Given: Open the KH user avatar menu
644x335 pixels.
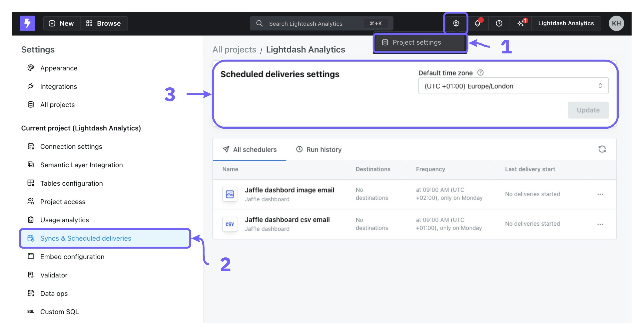Looking at the screenshot, I should 616,23.
